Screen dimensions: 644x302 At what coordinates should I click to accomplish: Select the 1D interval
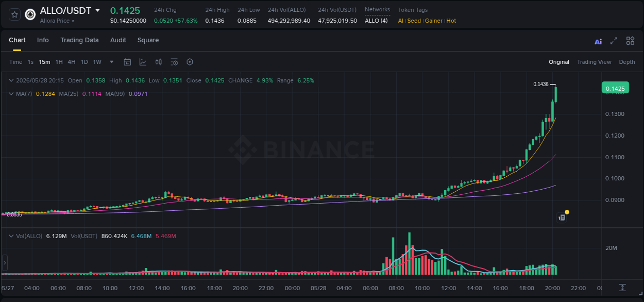[84, 62]
